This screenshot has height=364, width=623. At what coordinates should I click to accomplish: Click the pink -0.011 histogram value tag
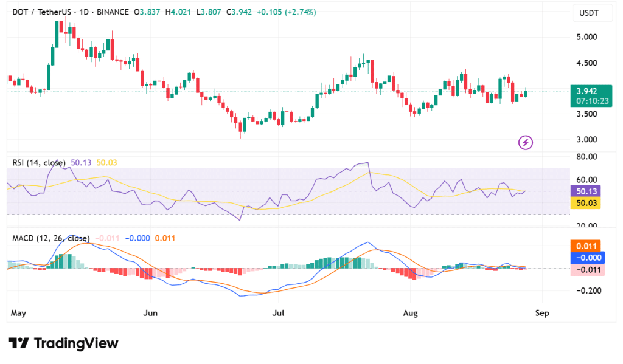coord(586,269)
